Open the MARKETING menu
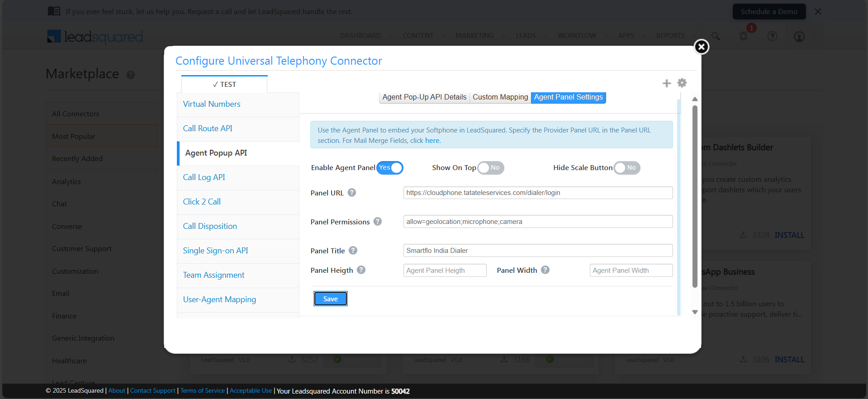The image size is (868, 399). coord(474,36)
